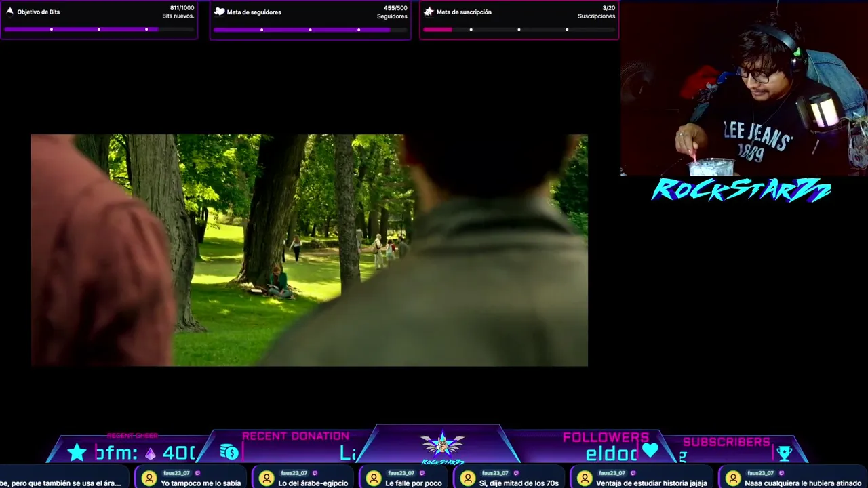Screen dimensions: 868x488
Task: Open chat message 'Naaa cualquiera le hubiera atinado'
Action: click(803, 483)
